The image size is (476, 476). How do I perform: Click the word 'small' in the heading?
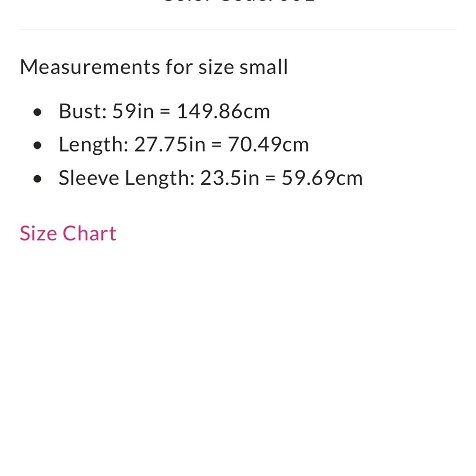point(264,67)
